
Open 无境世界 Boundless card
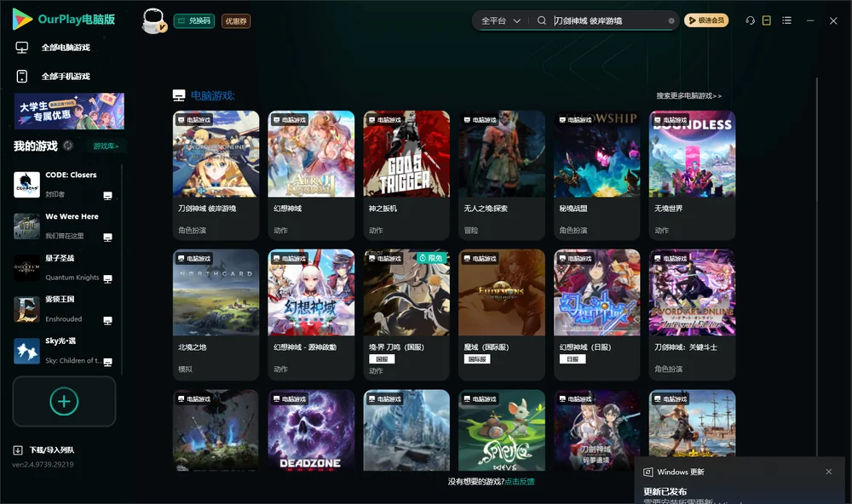[692, 175]
